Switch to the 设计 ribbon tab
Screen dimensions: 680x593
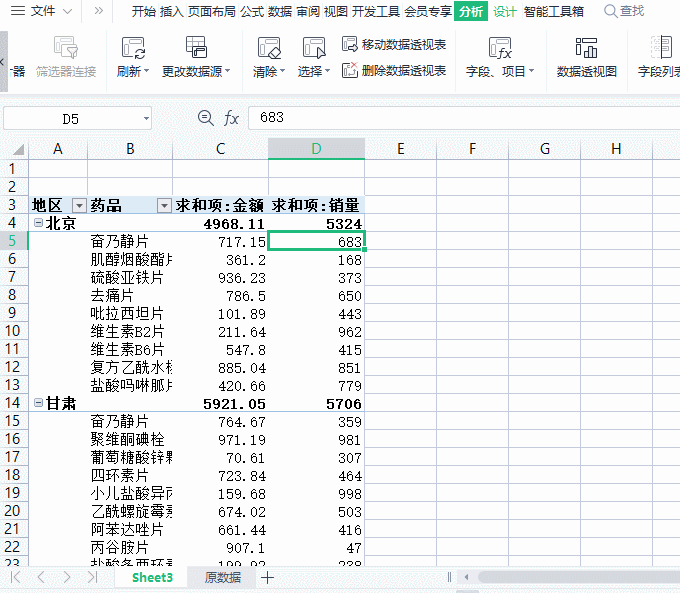tap(505, 11)
